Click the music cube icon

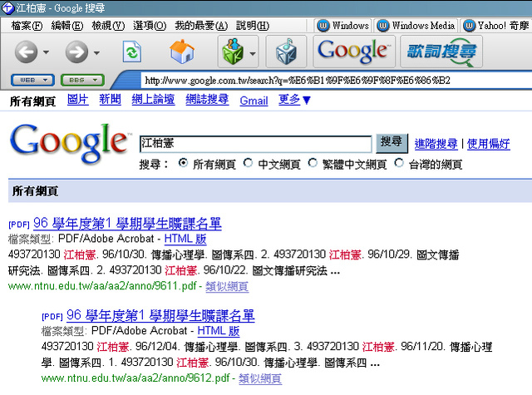[x=286, y=52]
